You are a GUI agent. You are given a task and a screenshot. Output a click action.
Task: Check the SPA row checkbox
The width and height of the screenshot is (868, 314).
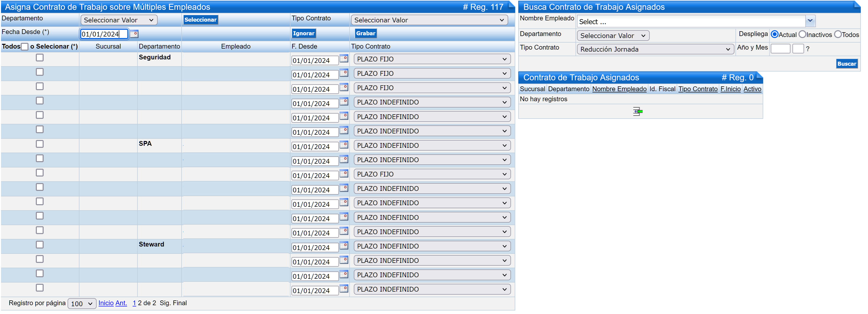point(40,144)
